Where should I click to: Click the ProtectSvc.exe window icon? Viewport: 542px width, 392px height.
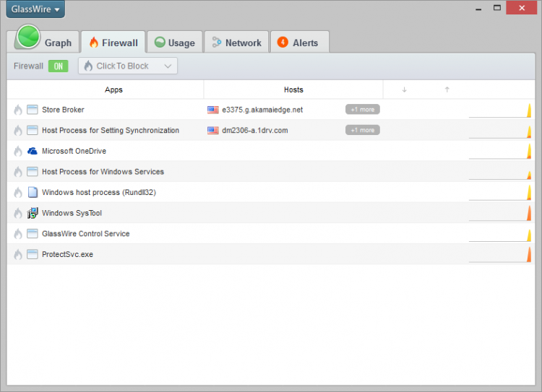[32, 255]
